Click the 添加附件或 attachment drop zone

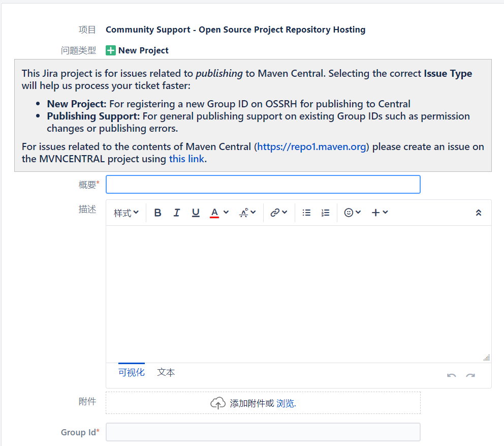click(263, 403)
